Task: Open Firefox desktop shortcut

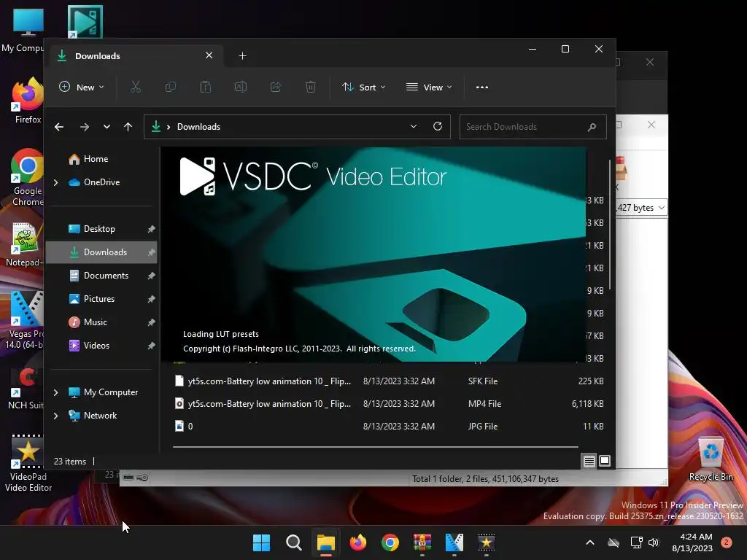Action: click(27, 101)
